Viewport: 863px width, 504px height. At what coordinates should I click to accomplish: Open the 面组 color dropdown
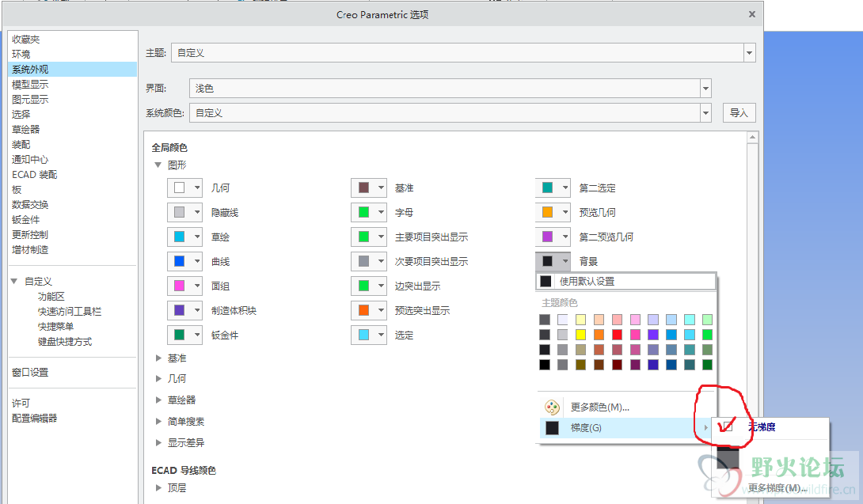point(197,286)
